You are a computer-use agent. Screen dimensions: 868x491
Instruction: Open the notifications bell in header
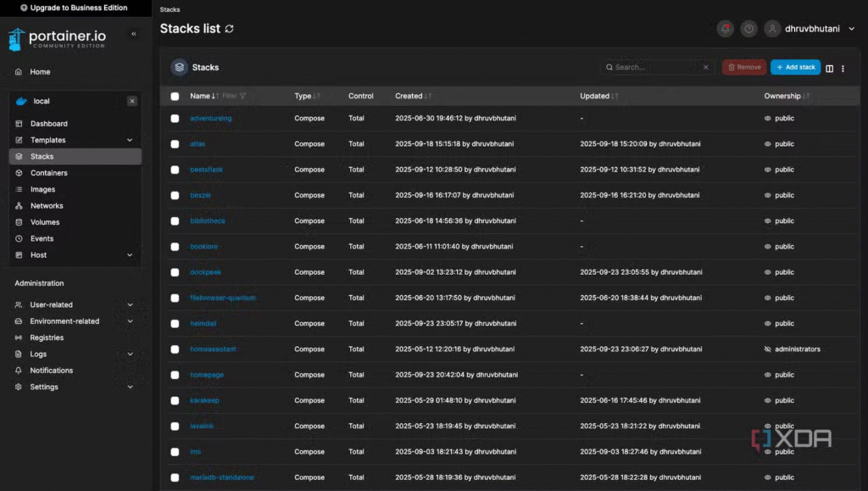pyautogui.click(x=725, y=29)
